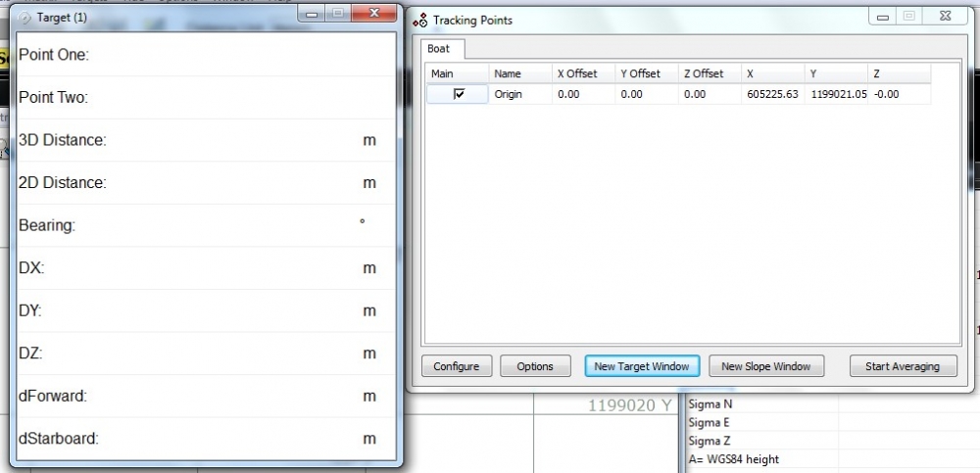Open the New Target Window button
Image resolution: width=980 pixels, height=473 pixels.
[642, 366]
